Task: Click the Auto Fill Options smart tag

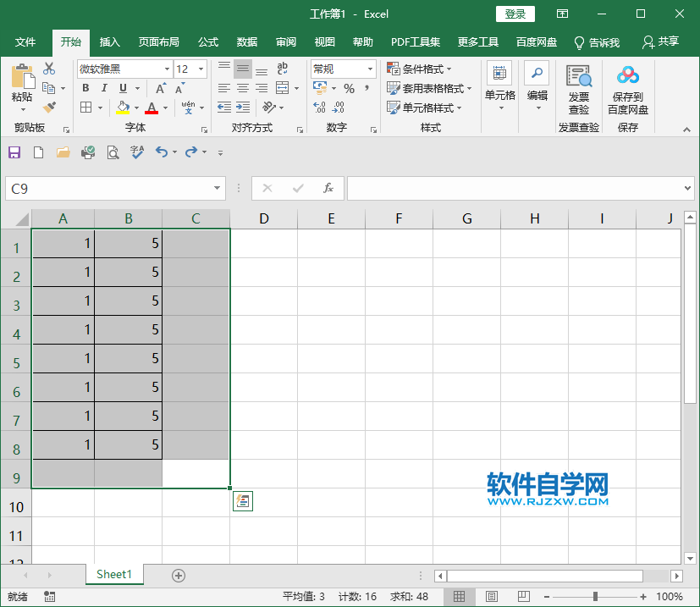Action: (x=242, y=501)
